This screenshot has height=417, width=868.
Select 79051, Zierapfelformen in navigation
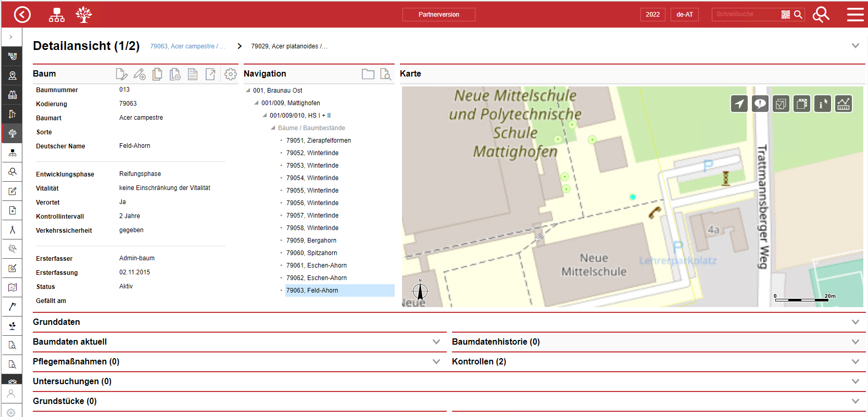(x=319, y=141)
